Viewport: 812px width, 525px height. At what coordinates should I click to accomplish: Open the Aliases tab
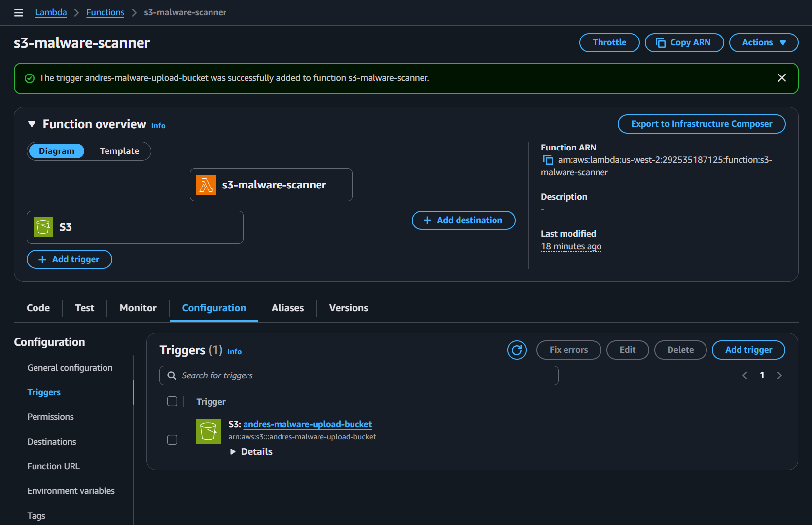288,308
